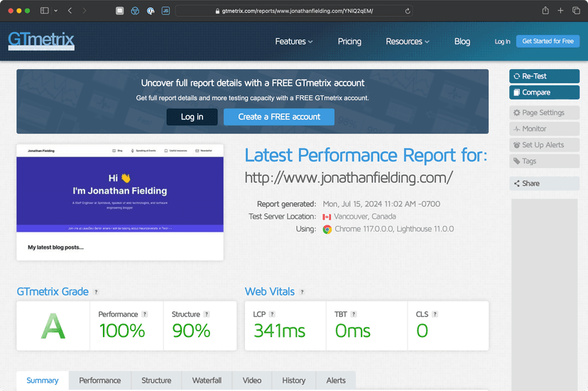Viewport: 588px width, 391px height.
Task: Open the Structure score help icon
Action: pyautogui.click(x=207, y=314)
